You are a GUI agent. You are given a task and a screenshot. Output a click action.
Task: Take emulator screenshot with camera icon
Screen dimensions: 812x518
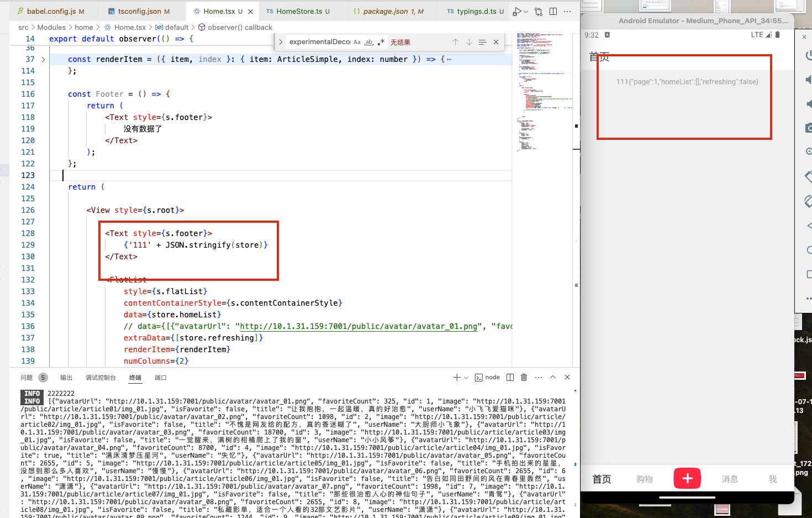(x=809, y=128)
